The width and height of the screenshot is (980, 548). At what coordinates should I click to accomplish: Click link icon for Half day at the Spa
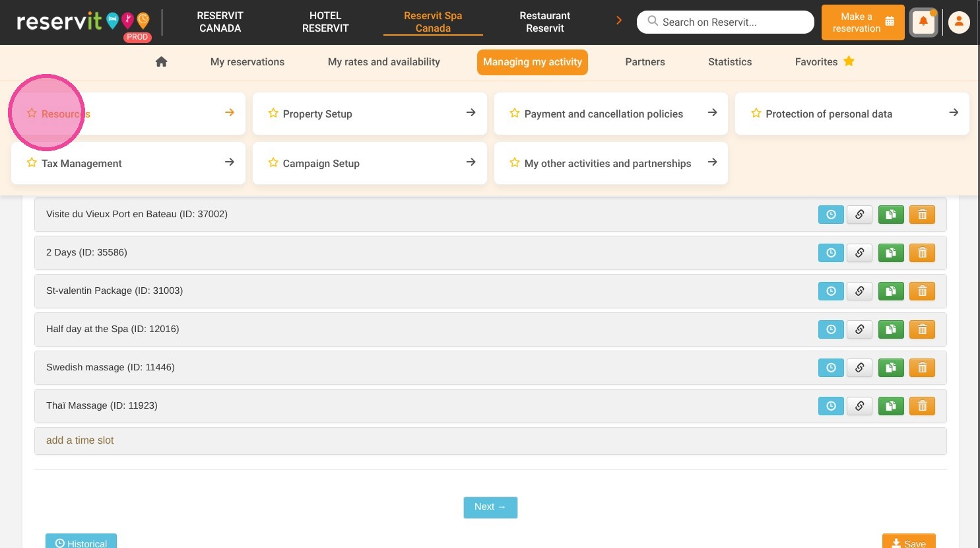pos(859,329)
